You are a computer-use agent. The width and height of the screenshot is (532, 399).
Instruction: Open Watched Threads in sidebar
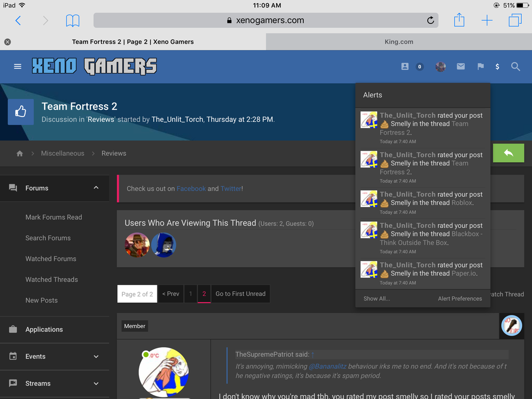52,280
